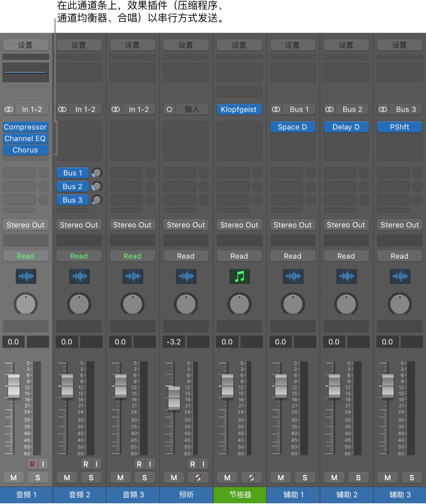Screen dimensions: 426x504
Task: Mute the 音频 1 channel strip
Action: click(x=13, y=478)
